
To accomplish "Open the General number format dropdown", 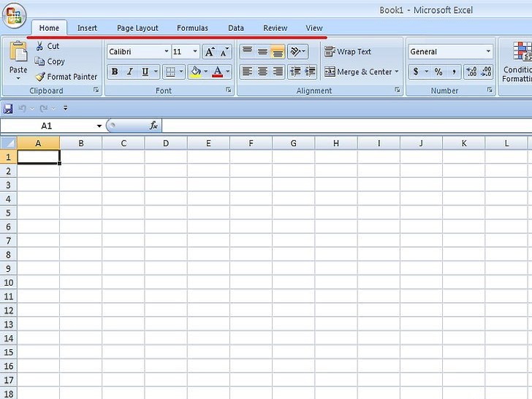I will (488, 52).
